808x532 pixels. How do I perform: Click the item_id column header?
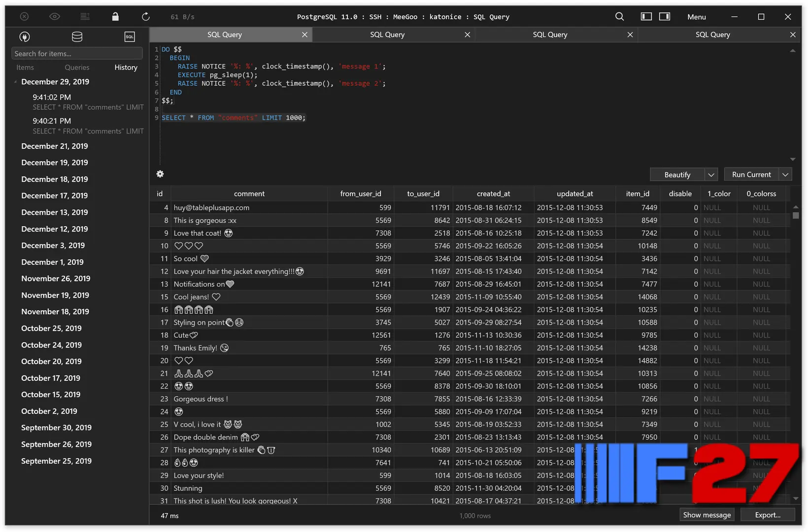pyautogui.click(x=638, y=194)
